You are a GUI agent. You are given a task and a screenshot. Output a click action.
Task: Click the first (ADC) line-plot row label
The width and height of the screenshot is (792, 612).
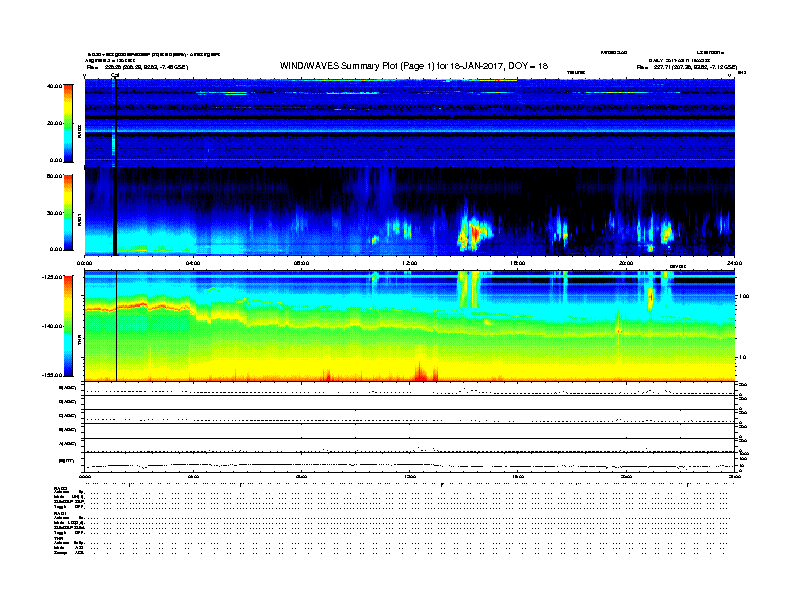point(67,388)
